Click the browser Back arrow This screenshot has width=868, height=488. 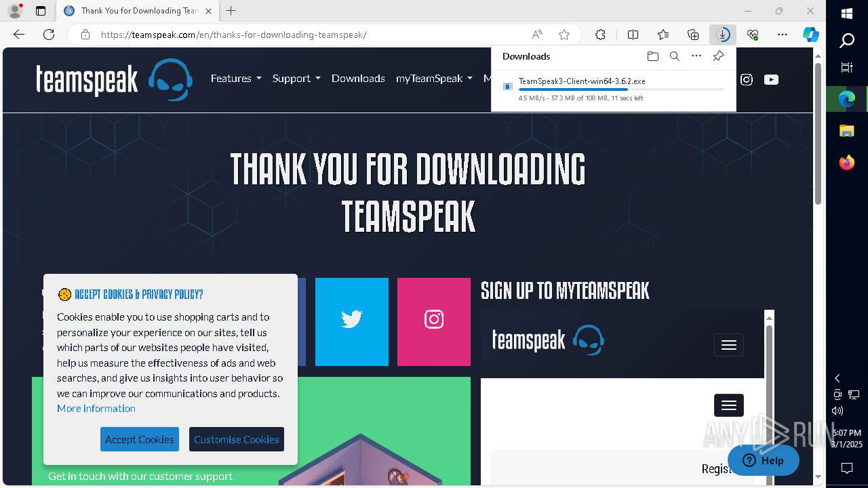19,35
